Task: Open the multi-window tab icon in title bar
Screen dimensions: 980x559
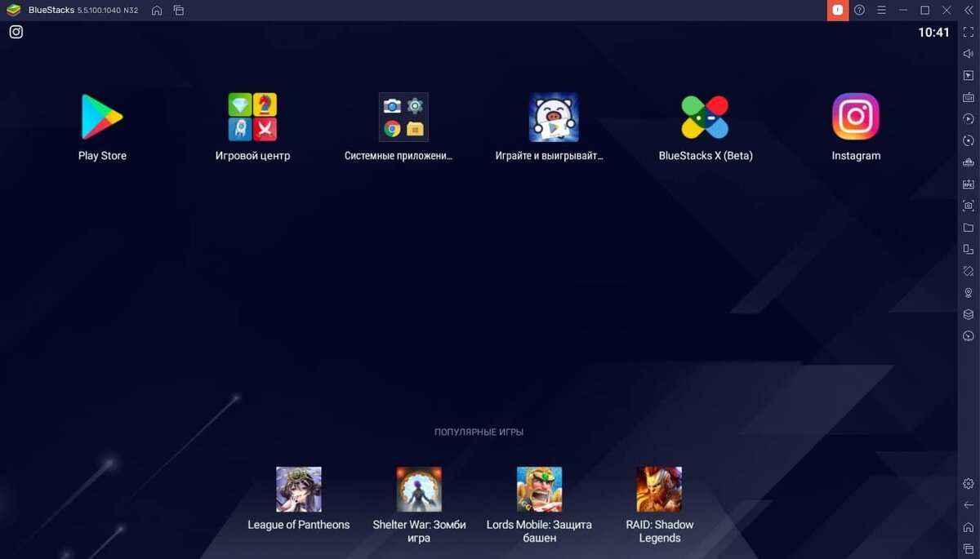Action: tap(179, 11)
